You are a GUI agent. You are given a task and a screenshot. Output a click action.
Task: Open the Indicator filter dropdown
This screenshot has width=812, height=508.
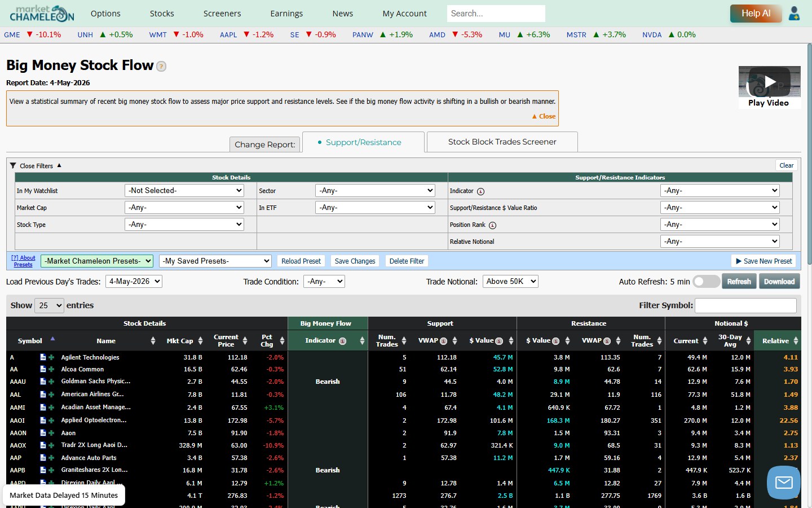point(720,191)
